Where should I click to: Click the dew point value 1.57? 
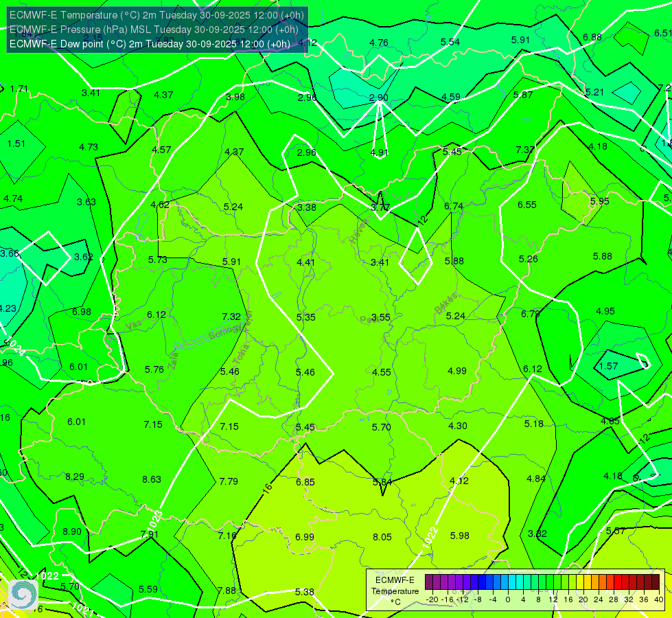coord(609,366)
